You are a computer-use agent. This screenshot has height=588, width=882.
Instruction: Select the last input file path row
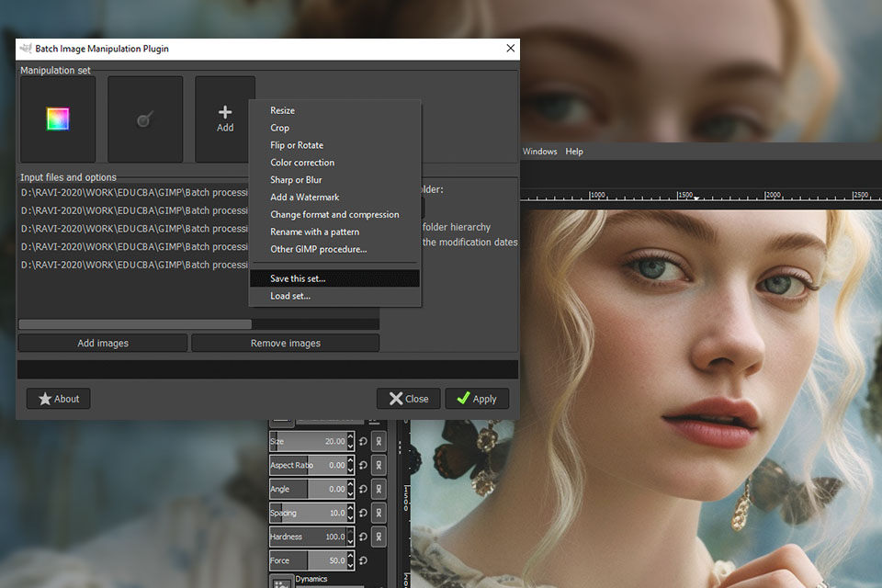tap(134, 265)
